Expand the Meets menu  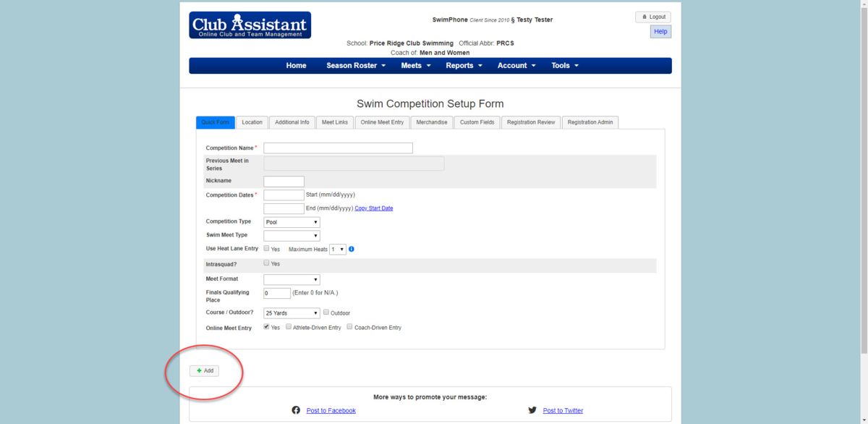coord(416,66)
